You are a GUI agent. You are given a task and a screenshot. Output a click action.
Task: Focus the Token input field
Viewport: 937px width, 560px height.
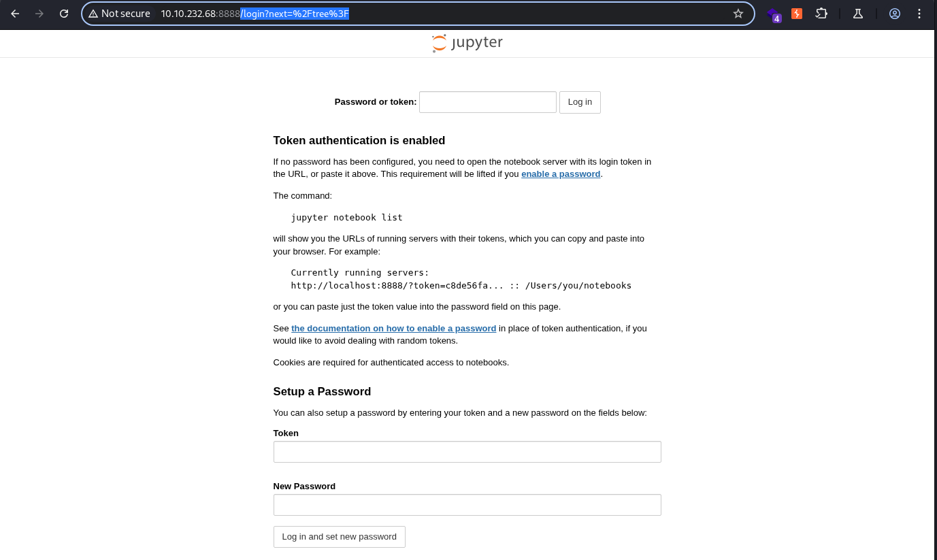click(x=467, y=452)
